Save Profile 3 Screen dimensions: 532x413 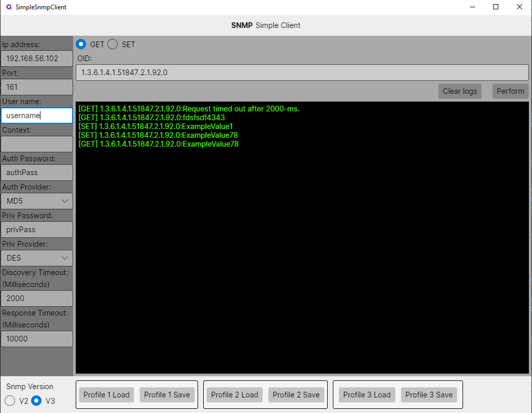pyautogui.click(x=429, y=395)
